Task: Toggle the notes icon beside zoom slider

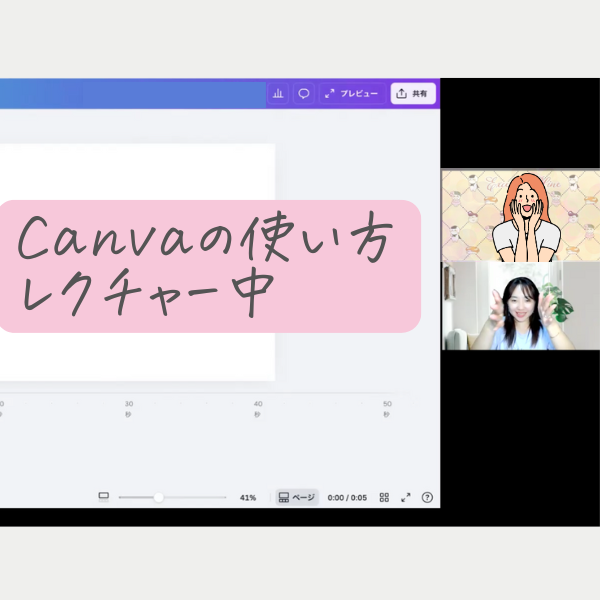Action: click(103, 497)
